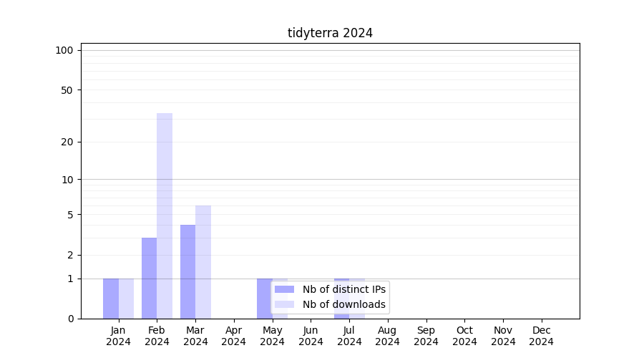Click the "Dec 2024" x-axis label
644x358 pixels.
coord(541,336)
